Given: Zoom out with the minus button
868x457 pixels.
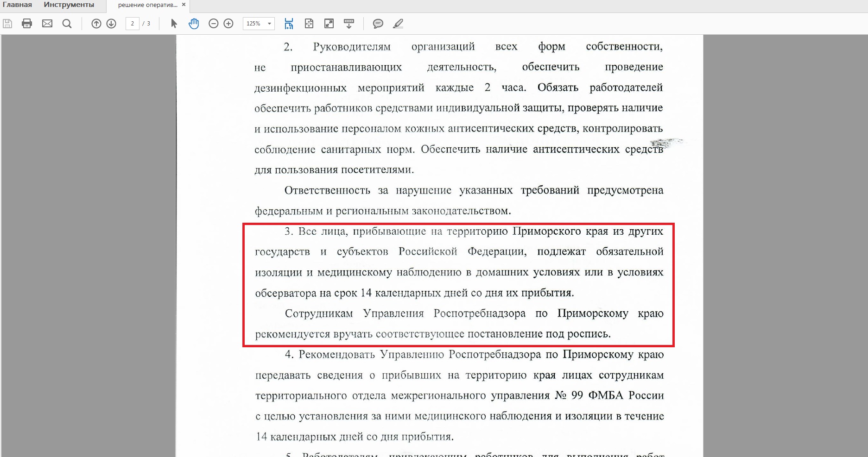Looking at the screenshot, I should point(214,24).
